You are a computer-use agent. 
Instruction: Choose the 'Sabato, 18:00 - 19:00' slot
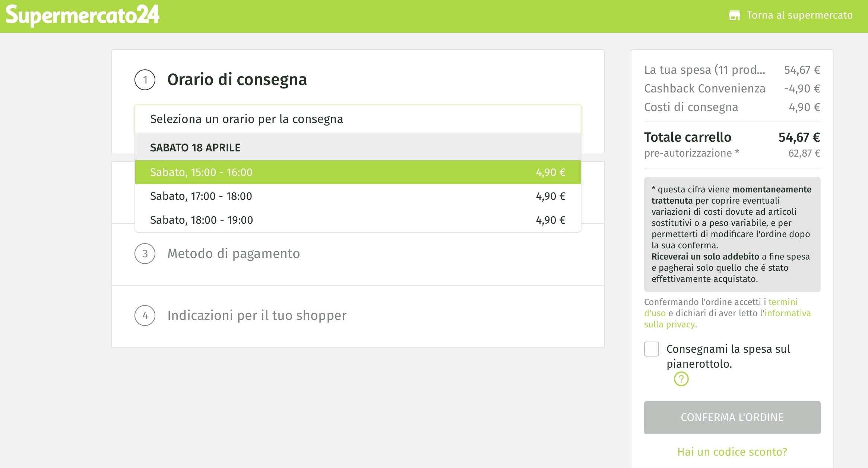(x=358, y=220)
